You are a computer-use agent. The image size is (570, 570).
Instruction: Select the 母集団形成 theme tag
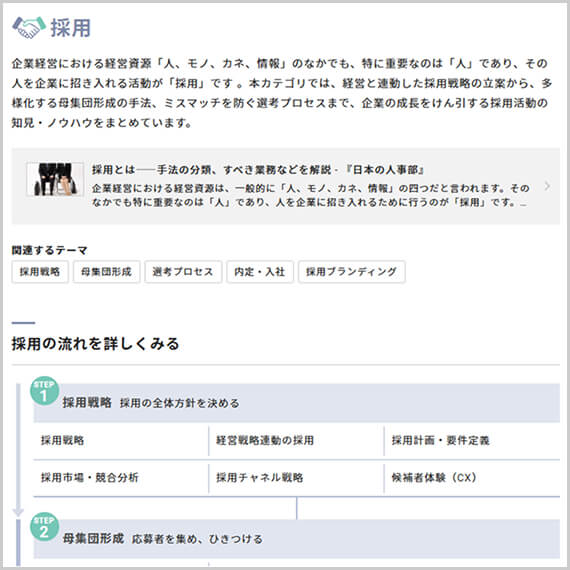point(107,272)
